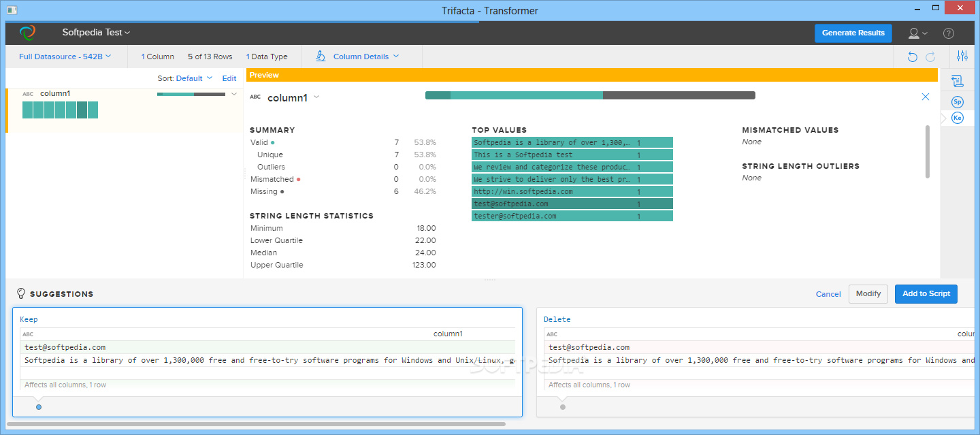The width and height of the screenshot is (980, 435).
Task: Open the script panel scroll icon
Action: [958, 81]
